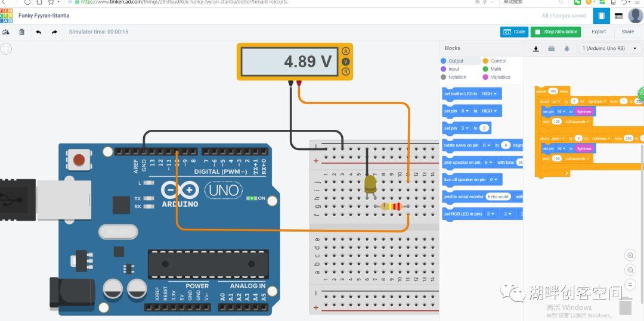This screenshot has height=321, width=644.
Task: Click the code workspace trash bin
Action: pos(626,306)
